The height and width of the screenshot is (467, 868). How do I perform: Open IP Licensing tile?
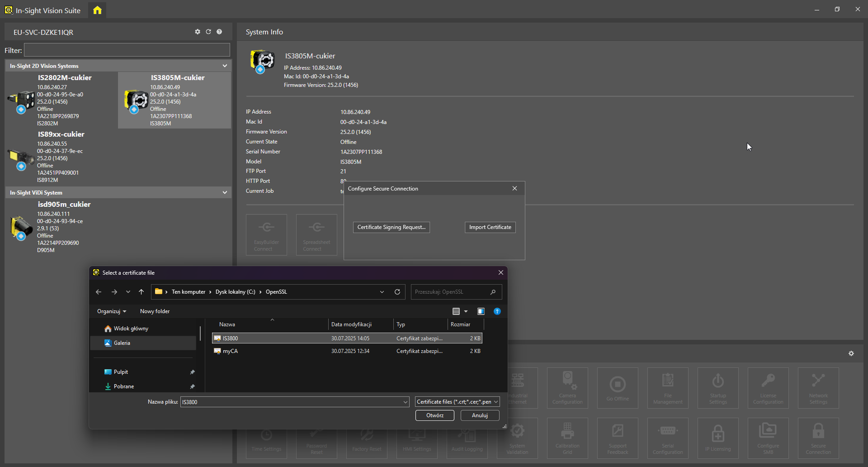718,438
